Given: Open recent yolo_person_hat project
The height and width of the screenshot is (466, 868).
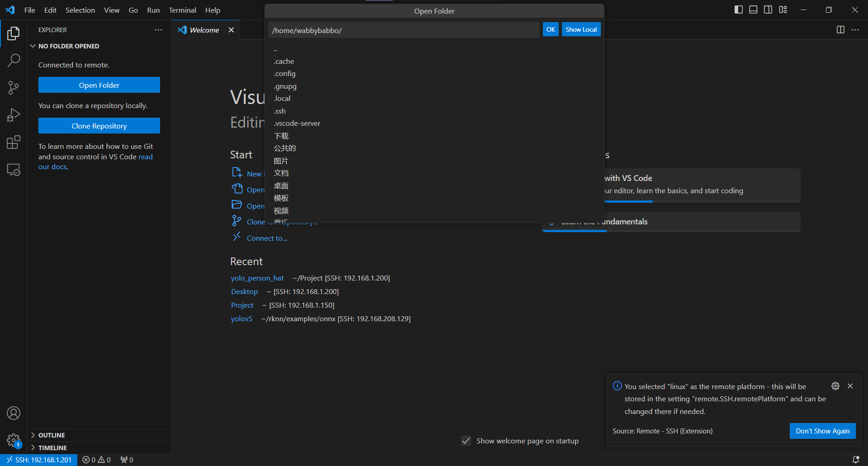Looking at the screenshot, I should (x=257, y=278).
